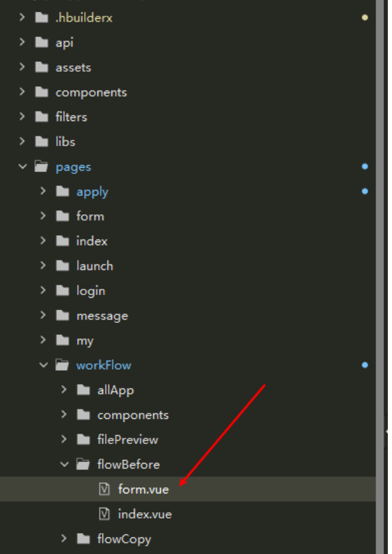Viewport: 392px width, 554px height.
Task: Expand the components root folder chevron
Action: point(22,92)
